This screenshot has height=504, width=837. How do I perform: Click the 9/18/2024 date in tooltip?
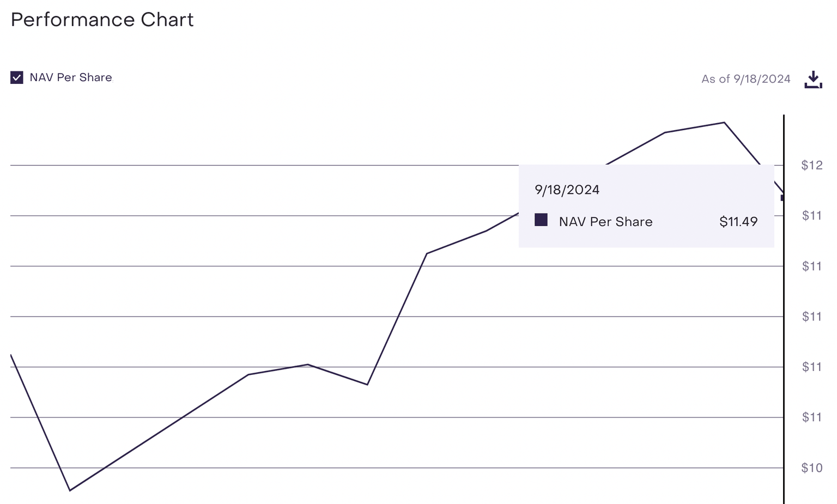pos(567,190)
